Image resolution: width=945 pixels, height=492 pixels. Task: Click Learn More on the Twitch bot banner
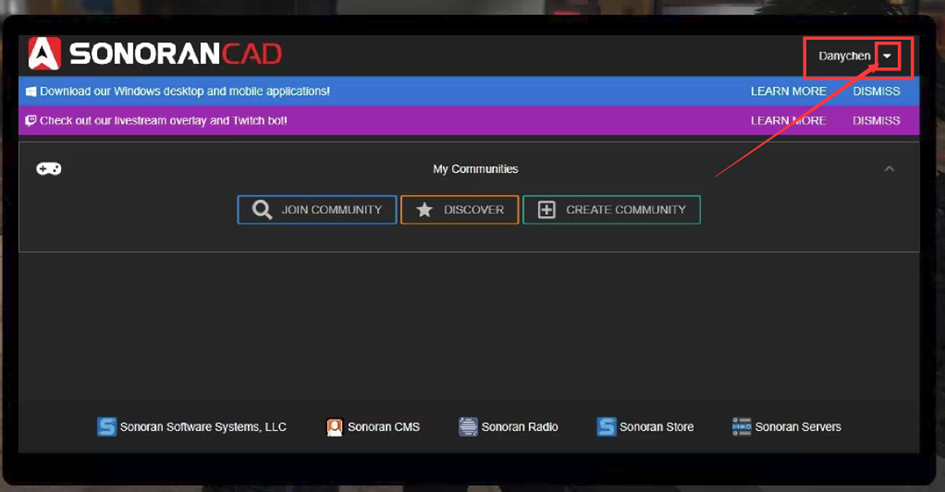788,120
